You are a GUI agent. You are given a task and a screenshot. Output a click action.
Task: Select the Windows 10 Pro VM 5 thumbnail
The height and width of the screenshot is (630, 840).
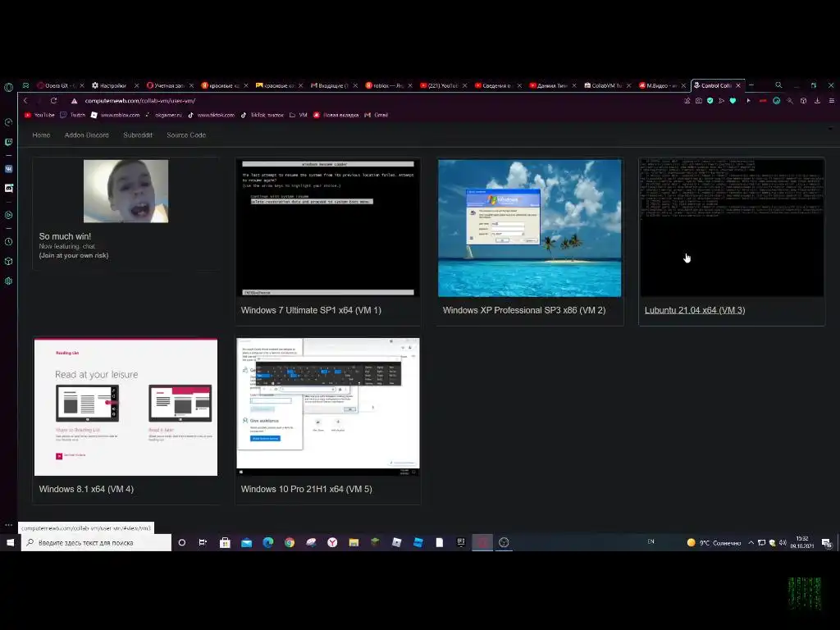click(x=328, y=407)
